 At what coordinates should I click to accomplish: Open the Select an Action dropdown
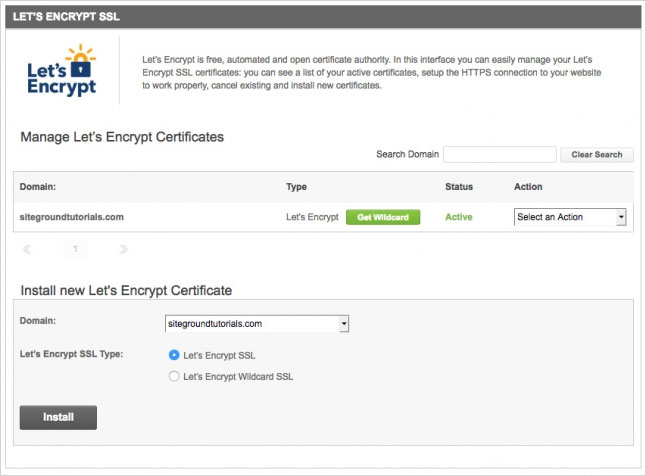point(569,217)
